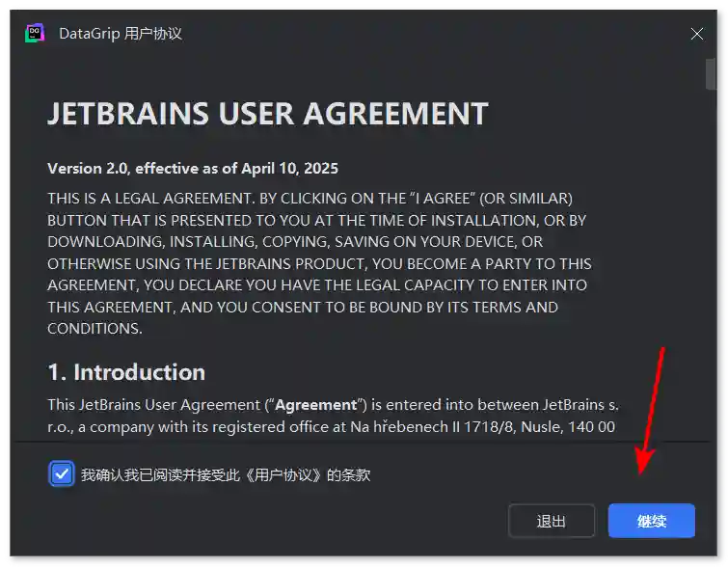Click the "DataGrip 用户协议" window title text
The height and width of the screenshot is (567, 728).
(x=121, y=34)
